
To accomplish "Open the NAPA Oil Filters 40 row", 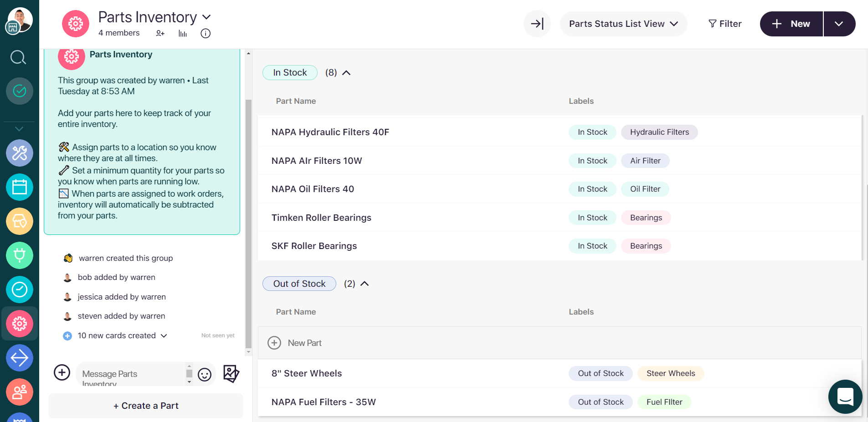I will point(313,189).
